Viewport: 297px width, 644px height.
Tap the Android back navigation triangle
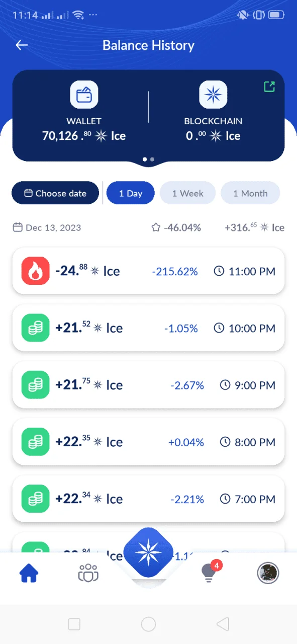pos(223,624)
